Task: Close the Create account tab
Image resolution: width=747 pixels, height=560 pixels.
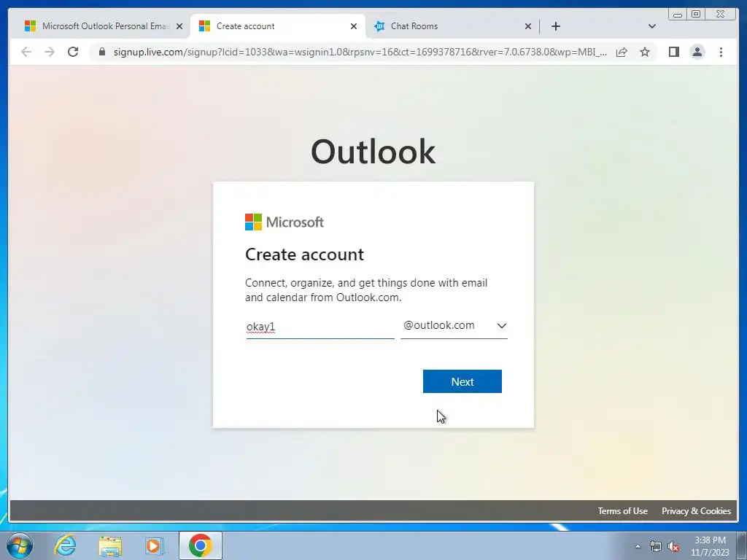Action: [354, 26]
